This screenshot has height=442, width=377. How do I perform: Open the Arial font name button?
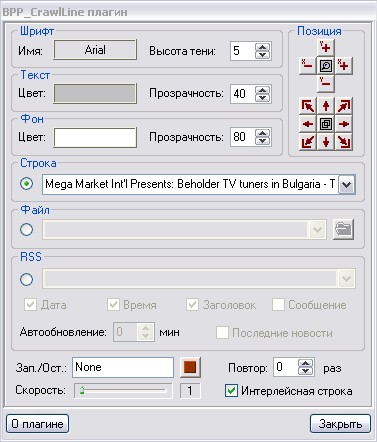pos(95,50)
